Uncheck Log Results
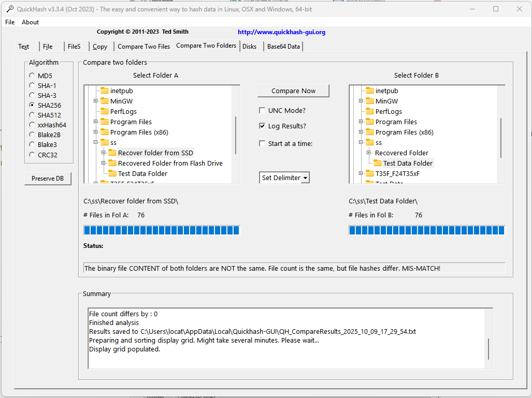Viewport: 532px width, 398px height. (x=262, y=125)
